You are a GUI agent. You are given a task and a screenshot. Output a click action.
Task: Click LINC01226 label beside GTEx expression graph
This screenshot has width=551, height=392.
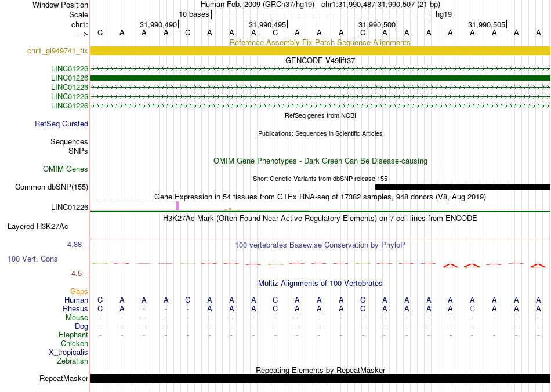[x=69, y=207]
